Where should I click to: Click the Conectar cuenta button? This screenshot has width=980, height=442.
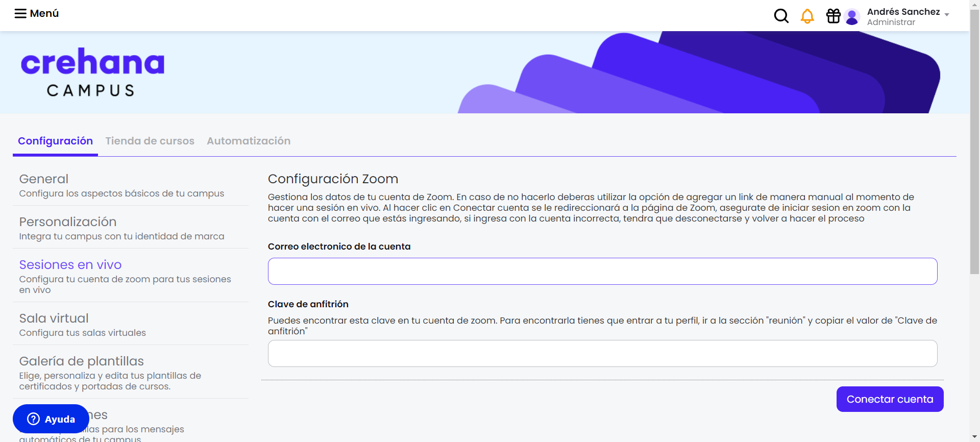tap(890, 399)
